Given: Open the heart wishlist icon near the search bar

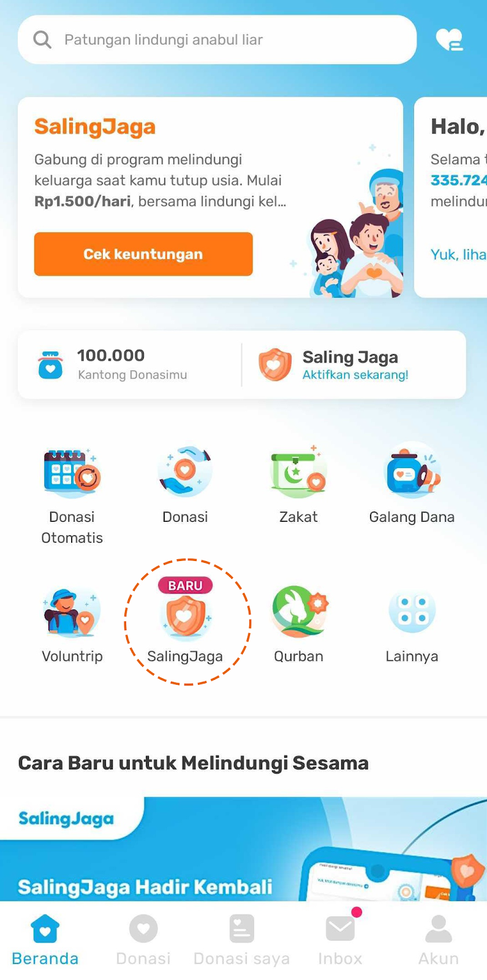Looking at the screenshot, I should click(450, 40).
